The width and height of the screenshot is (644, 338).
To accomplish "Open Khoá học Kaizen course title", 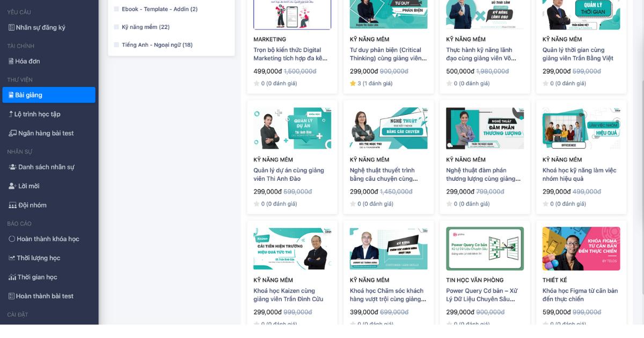I will [x=288, y=295].
